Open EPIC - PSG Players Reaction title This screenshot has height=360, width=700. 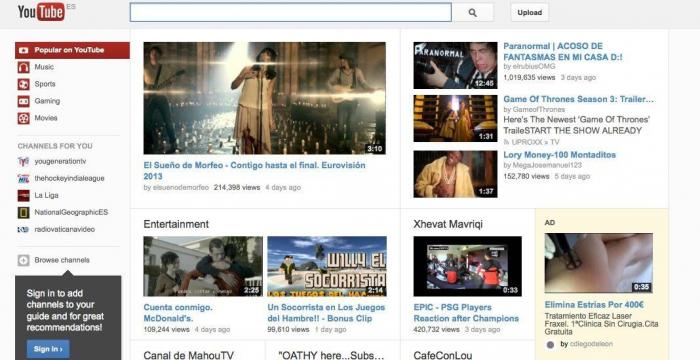pyautogui.click(x=466, y=313)
